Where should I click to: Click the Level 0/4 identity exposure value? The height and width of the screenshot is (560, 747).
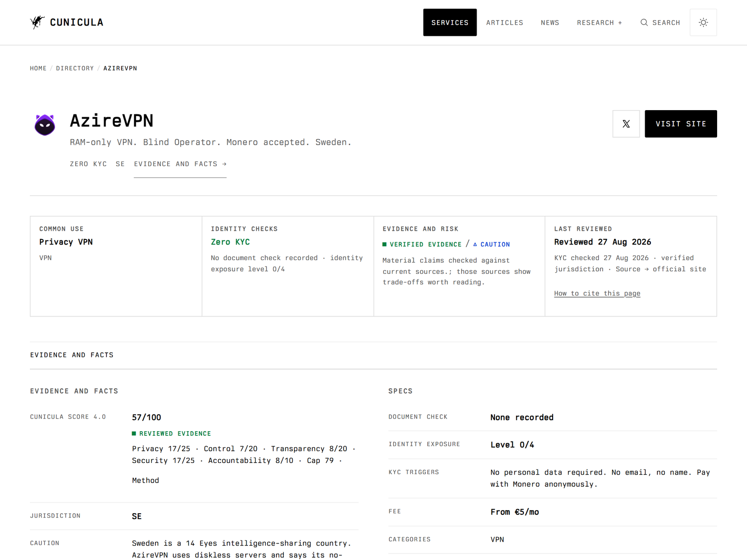512,445
